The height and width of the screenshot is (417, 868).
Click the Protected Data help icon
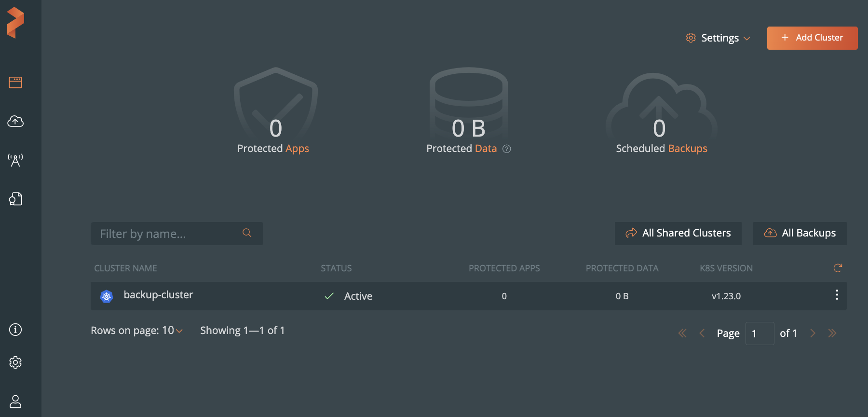coord(506,149)
